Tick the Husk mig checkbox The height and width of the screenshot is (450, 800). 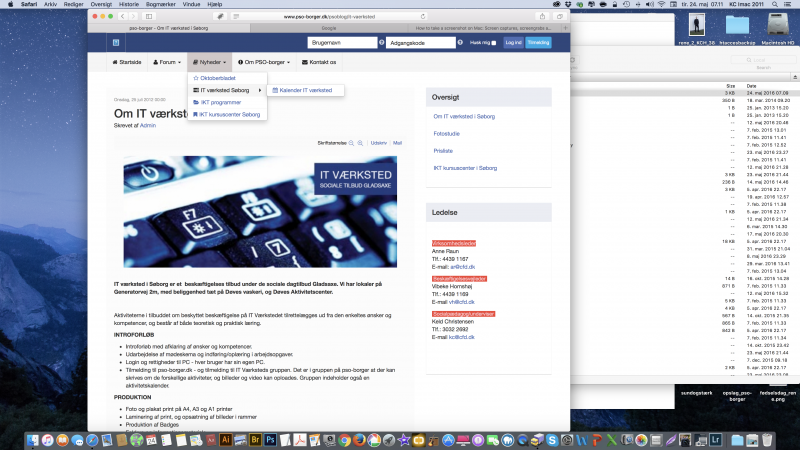(x=493, y=43)
